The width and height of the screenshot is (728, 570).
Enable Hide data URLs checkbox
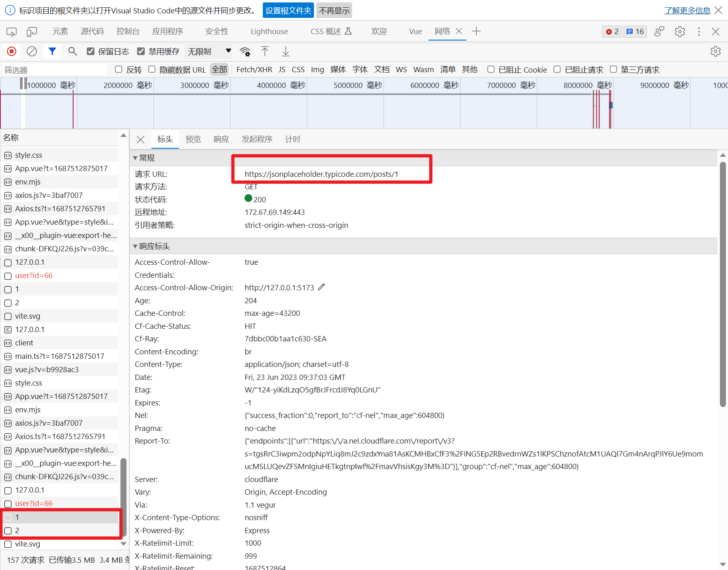coord(152,69)
